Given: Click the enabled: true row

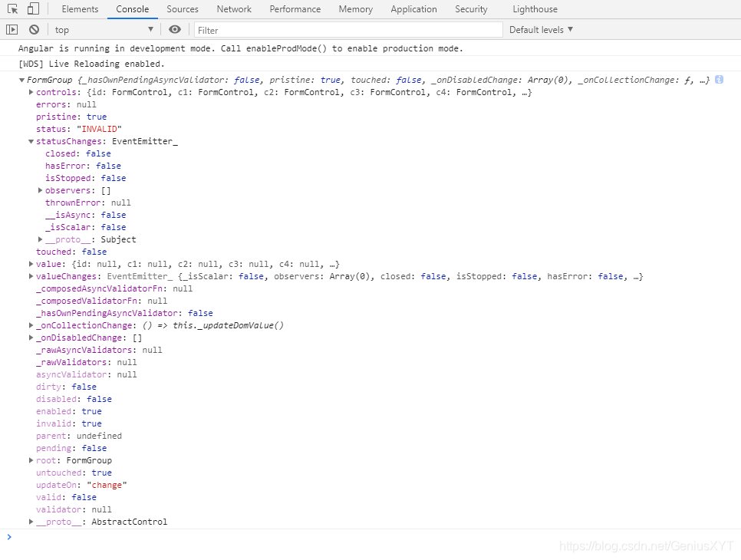Looking at the screenshot, I should [68, 412].
